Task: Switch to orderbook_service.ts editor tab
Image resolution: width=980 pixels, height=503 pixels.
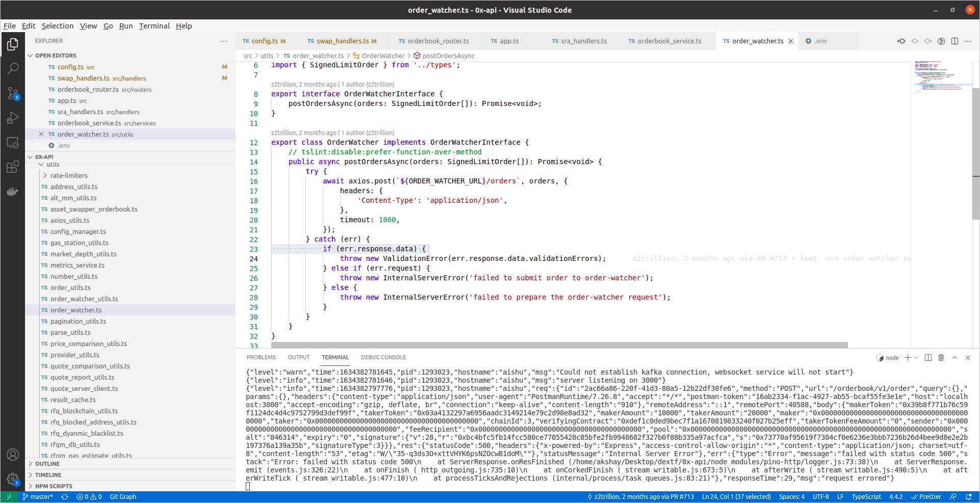Action: click(x=669, y=41)
